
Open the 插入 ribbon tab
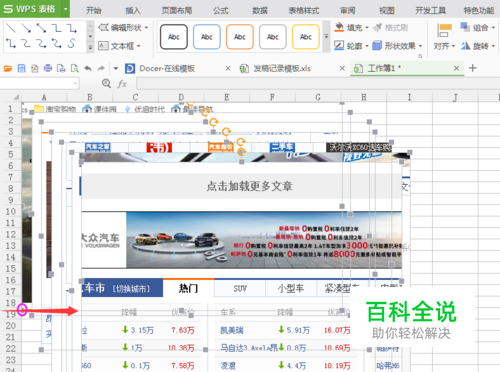[x=133, y=10]
